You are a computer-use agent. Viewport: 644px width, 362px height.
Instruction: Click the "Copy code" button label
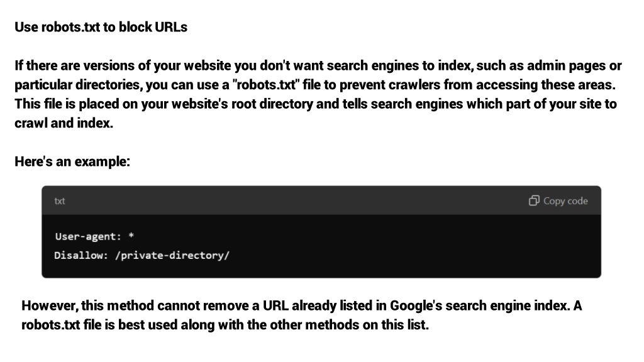click(x=565, y=201)
